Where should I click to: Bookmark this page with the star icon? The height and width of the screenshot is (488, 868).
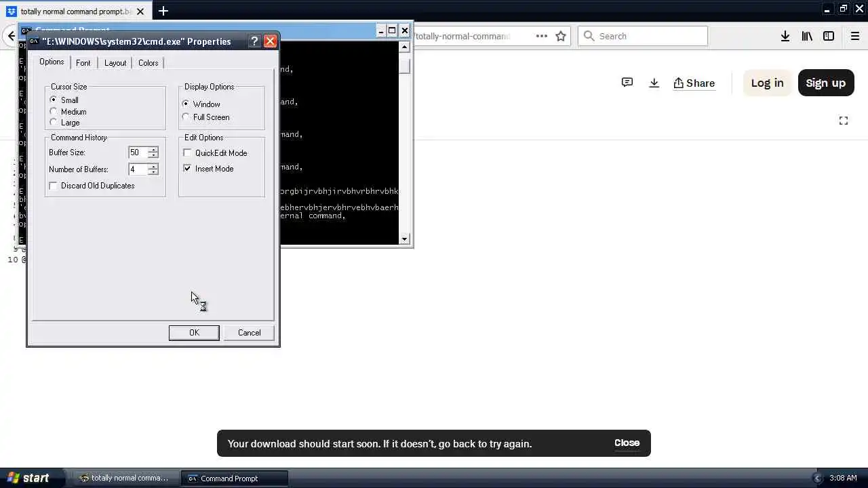[561, 36]
